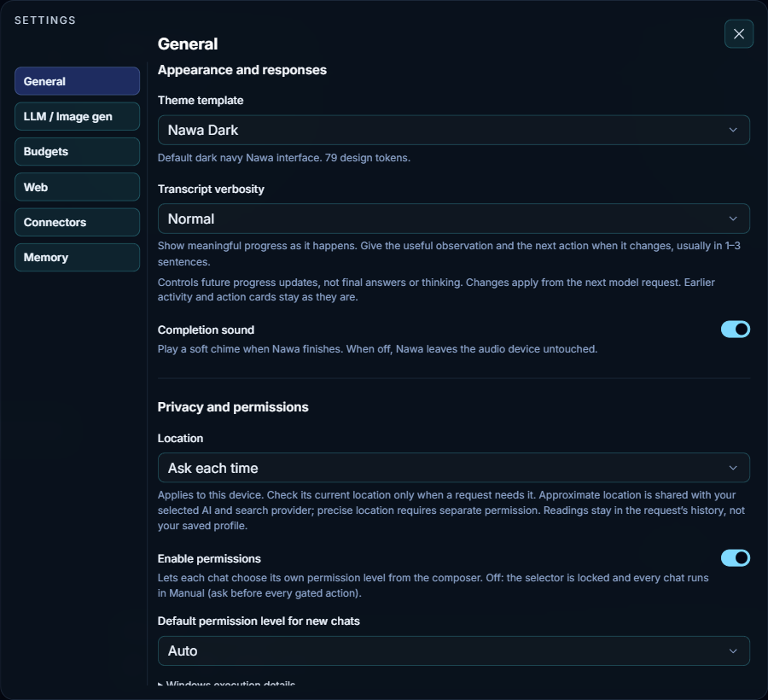Toggle the Completion sound switch
Image resolution: width=768 pixels, height=700 pixels.
pyautogui.click(x=736, y=330)
